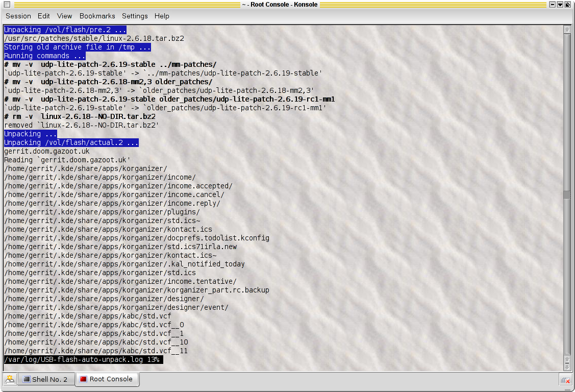This screenshot has width=575, height=392.
Task: Click the new session icon button
Action: [9, 379]
